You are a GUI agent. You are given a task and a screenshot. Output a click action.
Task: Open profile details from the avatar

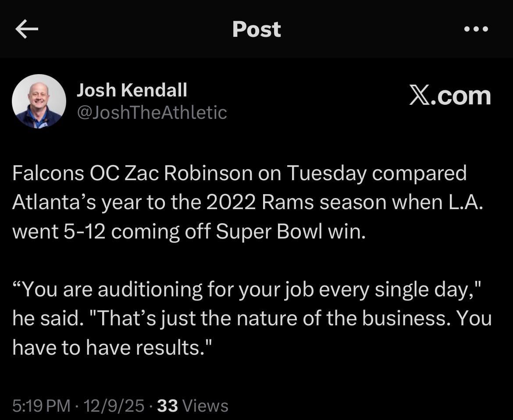click(x=39, y=101)
